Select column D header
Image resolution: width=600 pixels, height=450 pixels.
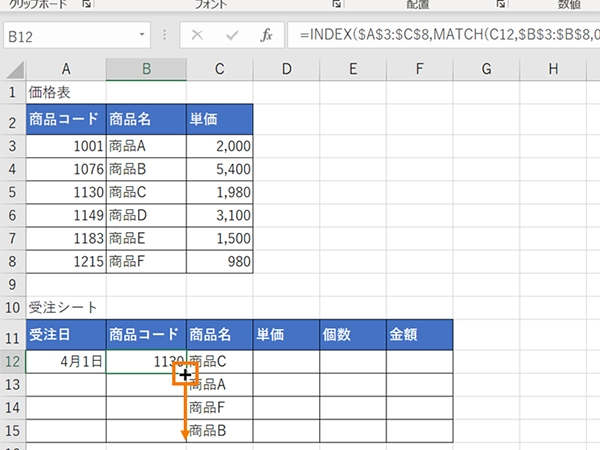point(286,69)
